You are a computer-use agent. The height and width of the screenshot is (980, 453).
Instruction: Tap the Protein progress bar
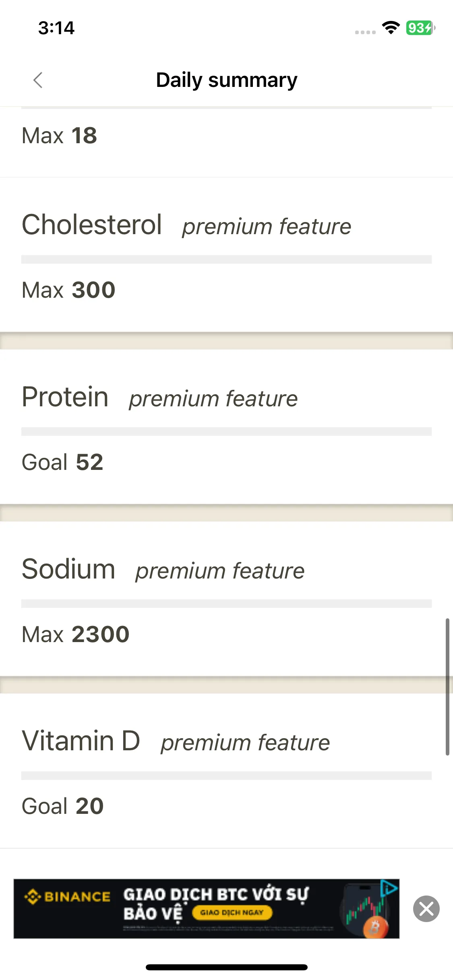pyautogui.click(x=226, y=432)
